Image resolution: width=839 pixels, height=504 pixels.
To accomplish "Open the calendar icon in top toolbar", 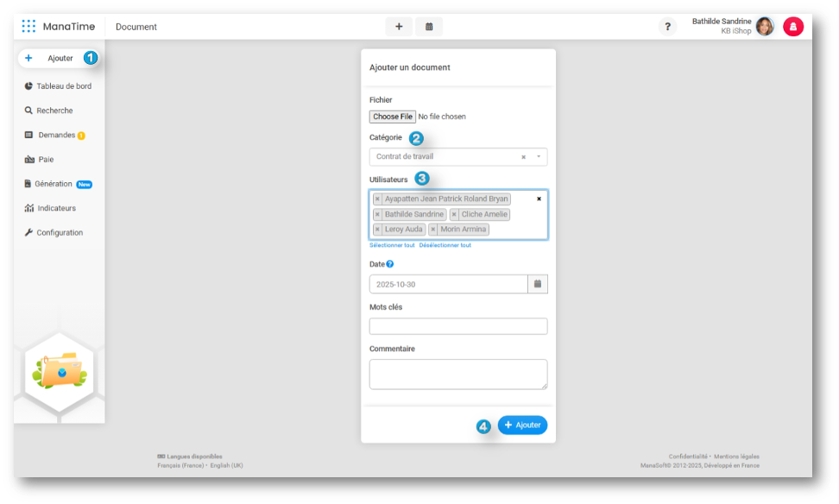I will point(429,27).
